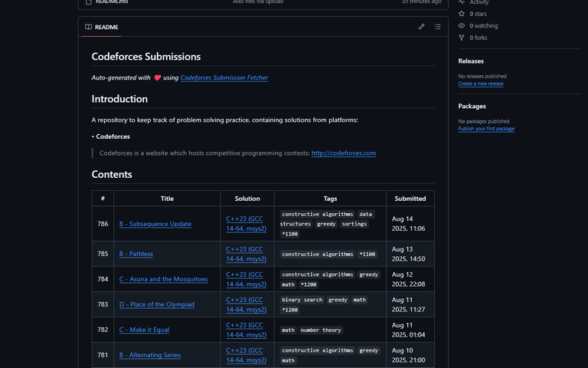Click the row number 786 cell
This screenshot has height=368, width=588.
[x=103, y=224]
